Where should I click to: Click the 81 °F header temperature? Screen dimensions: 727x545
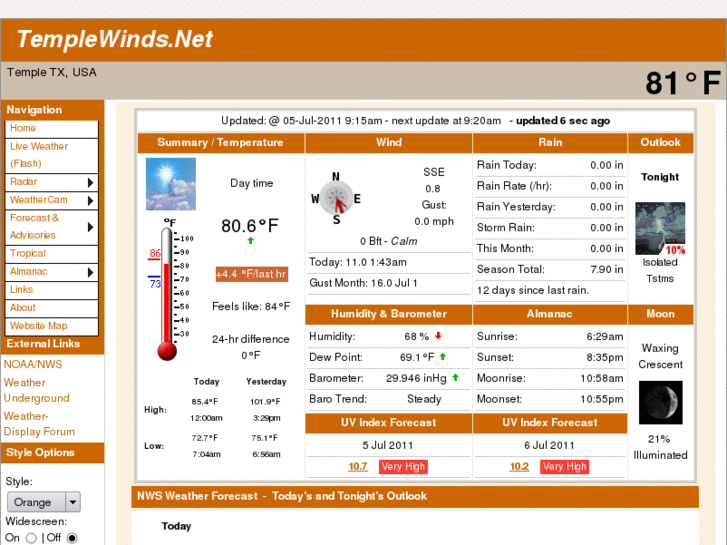click(x=682, y=83)
